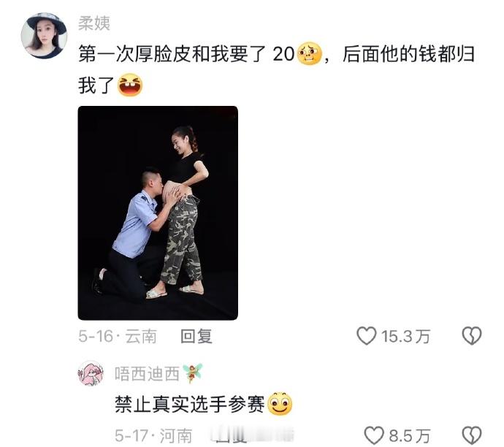
Task: Tap the fairy badge beside 唔西迪西
Action: [193, 372]
